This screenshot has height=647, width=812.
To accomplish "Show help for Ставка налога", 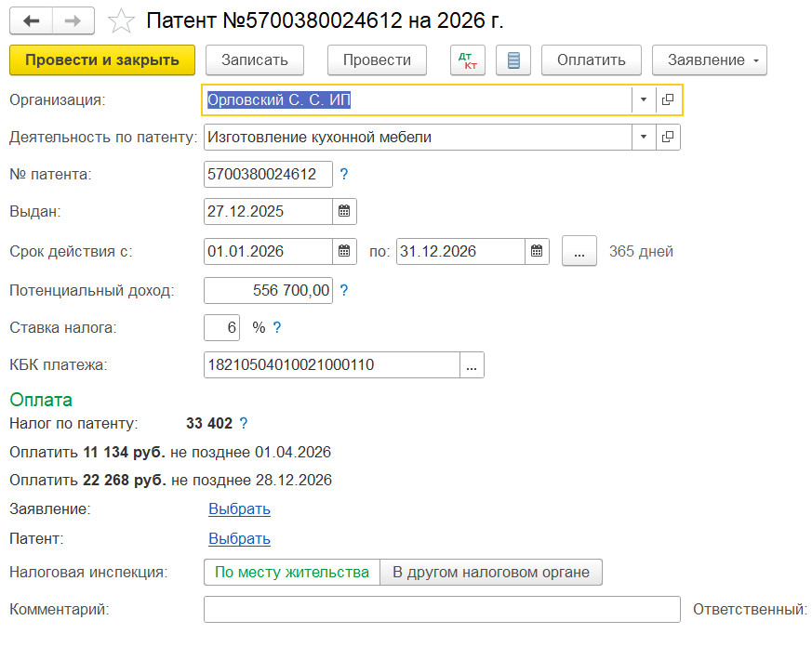I will (277, 327).
